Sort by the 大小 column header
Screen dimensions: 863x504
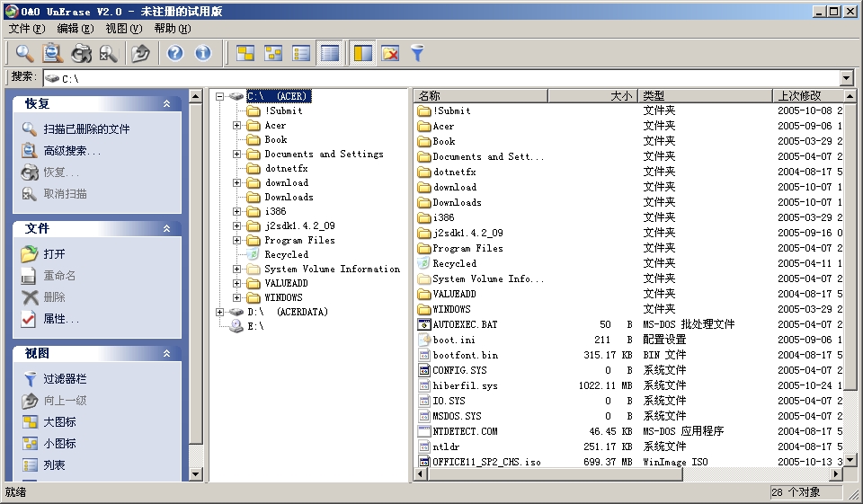coord(592,96)
